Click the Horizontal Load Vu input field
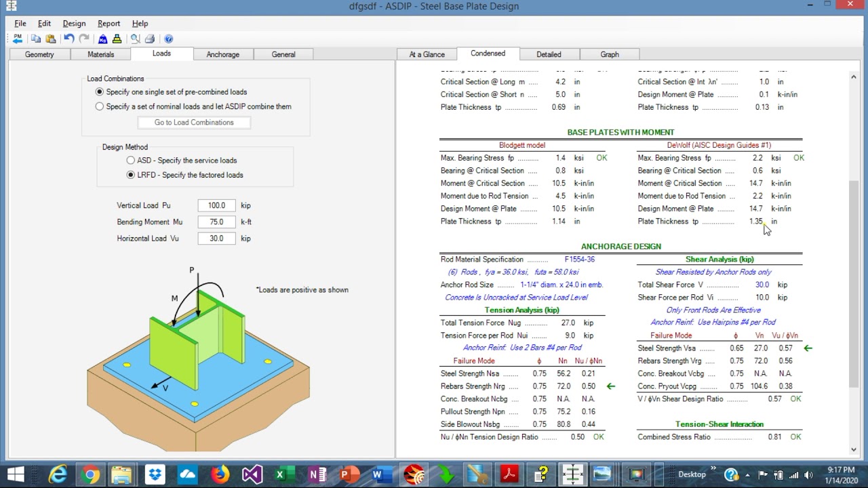Screen dimensions: 868x488 [x=216, y=239]
